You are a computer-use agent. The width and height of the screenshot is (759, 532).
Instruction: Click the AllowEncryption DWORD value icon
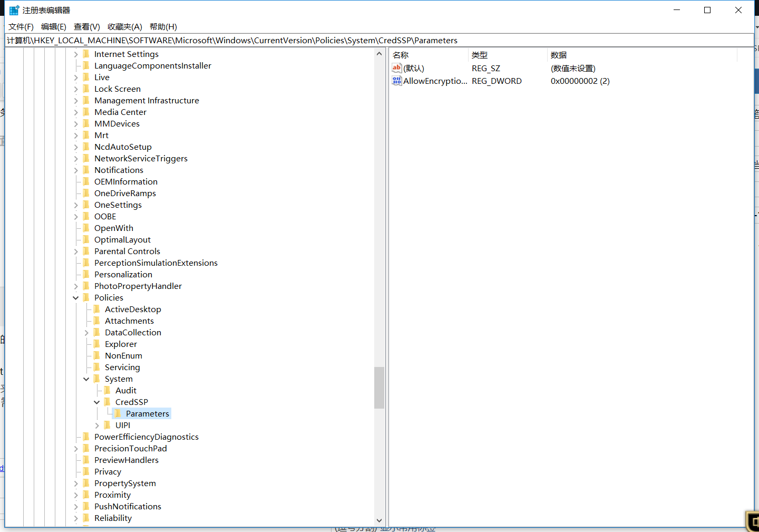click(x=397, y=81)
